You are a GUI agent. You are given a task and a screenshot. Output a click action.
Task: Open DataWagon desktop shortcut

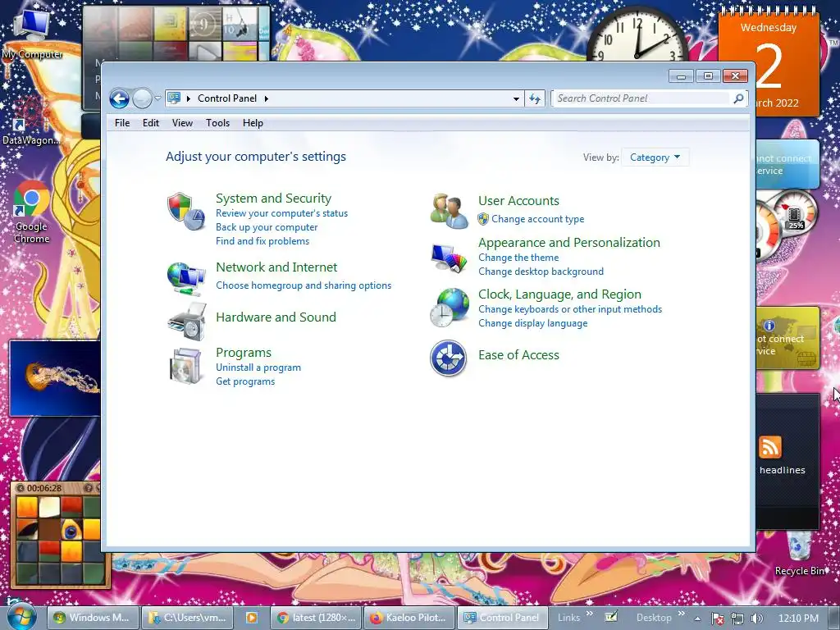[x=30, y=121]
